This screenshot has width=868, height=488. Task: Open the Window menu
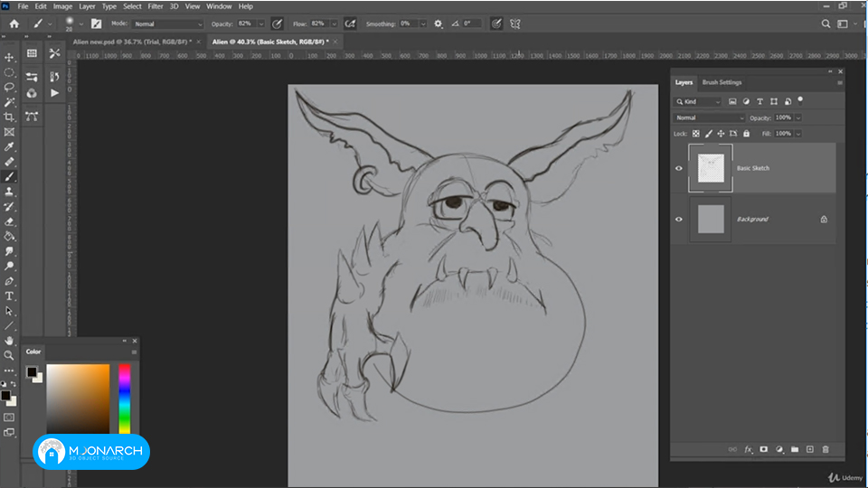pyautogui.click(x=219, y=6)
